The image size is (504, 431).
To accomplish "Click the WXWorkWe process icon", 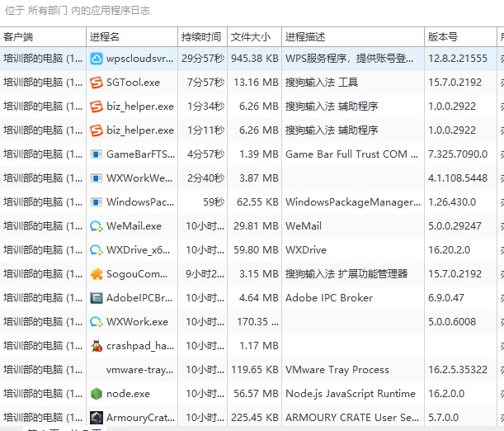I will coord(97,178).
